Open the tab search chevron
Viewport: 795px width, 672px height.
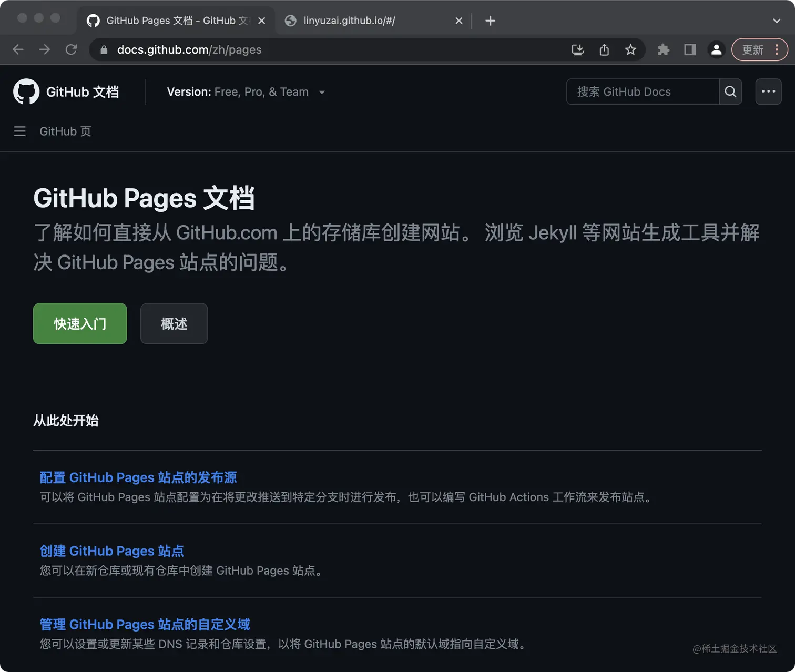pyautogui.click(x=777, y=21)
